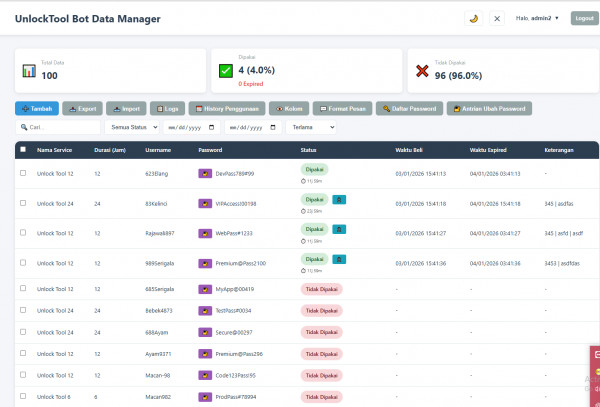Click the X icon beside the moon button
600x407 pixels.
[497, 18]
